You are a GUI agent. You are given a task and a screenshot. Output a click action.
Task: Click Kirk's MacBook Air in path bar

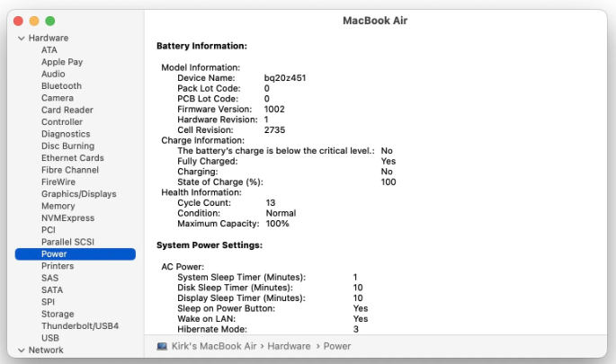tap(214, 346)
